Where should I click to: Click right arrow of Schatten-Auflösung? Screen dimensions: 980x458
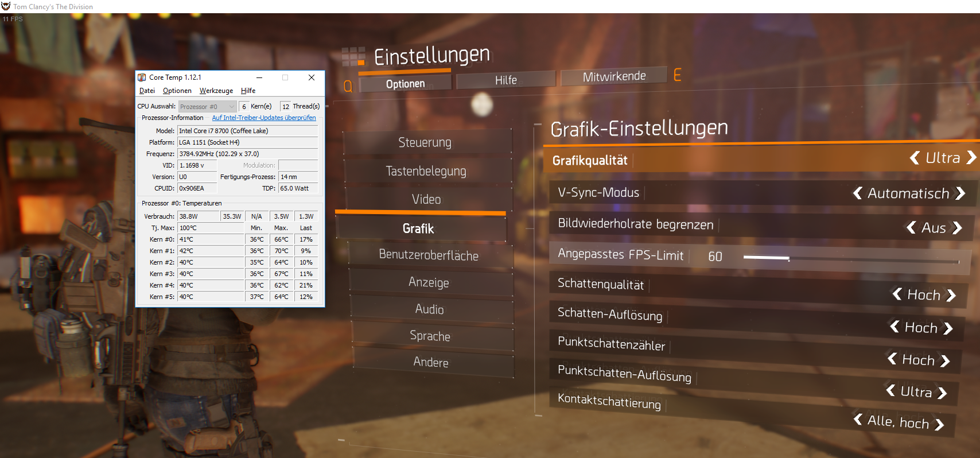(948, 328)
